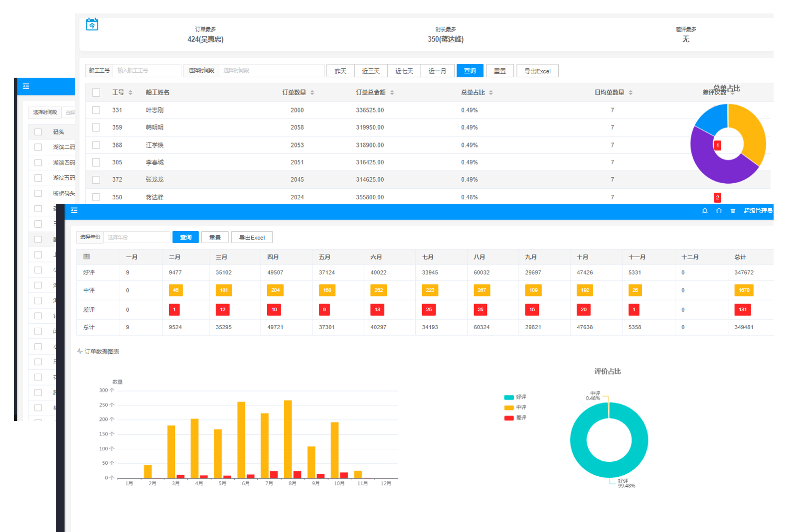This screenshot has height=532, width=800.
Task: Click the trash bin icon in header
Action: point(733,211)
